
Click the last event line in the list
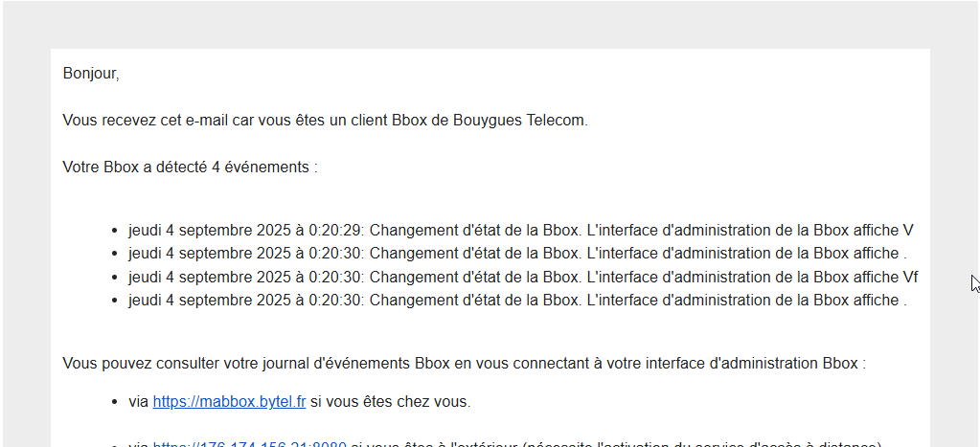click(517, 301)
